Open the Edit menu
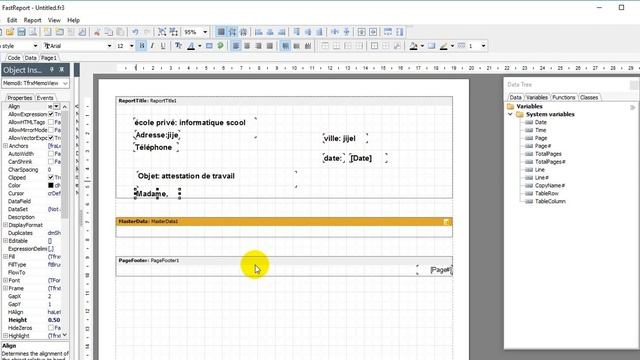Image resolution: width=640 pixels, height=360 pixels. (x=12, y=20)
